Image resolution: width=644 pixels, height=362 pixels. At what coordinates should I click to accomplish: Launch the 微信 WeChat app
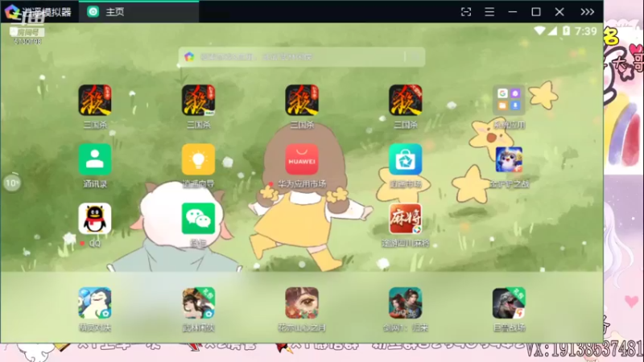pos(198,218)
